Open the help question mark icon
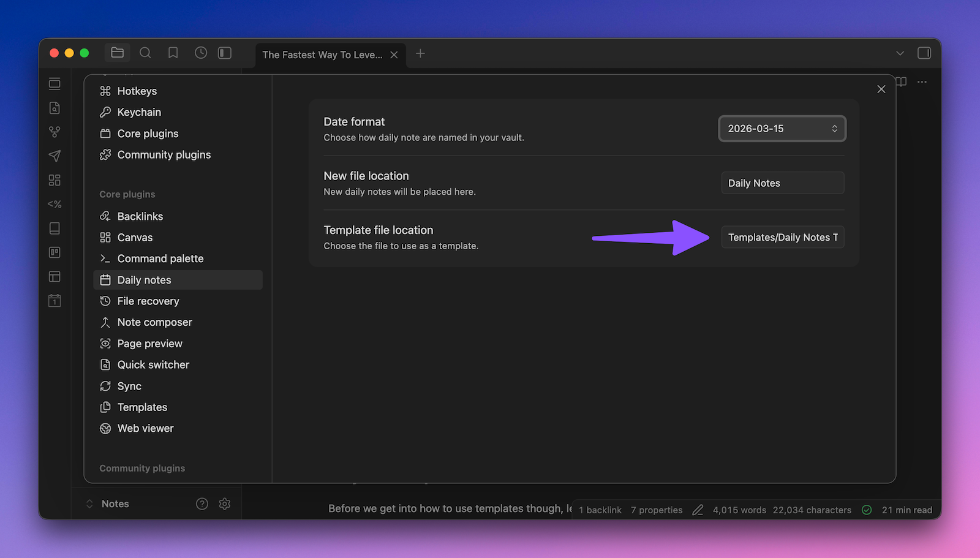980x558 pixels. tap(202, 503)
